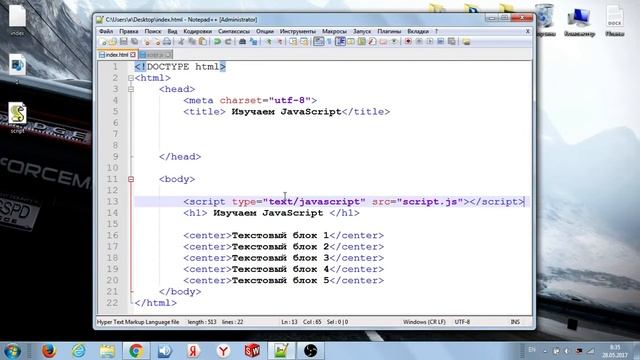Viewport: 640px width, 360px height.
Task: Click the Redo toolbar icon
Action: pyautogui.click(x=228, y=42)
